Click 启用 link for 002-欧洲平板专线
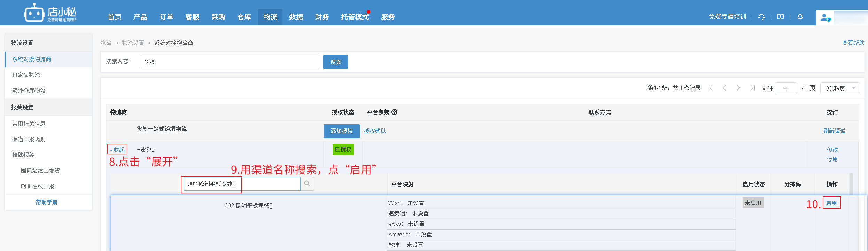868x251 pixels. click(x=831, y=203)
